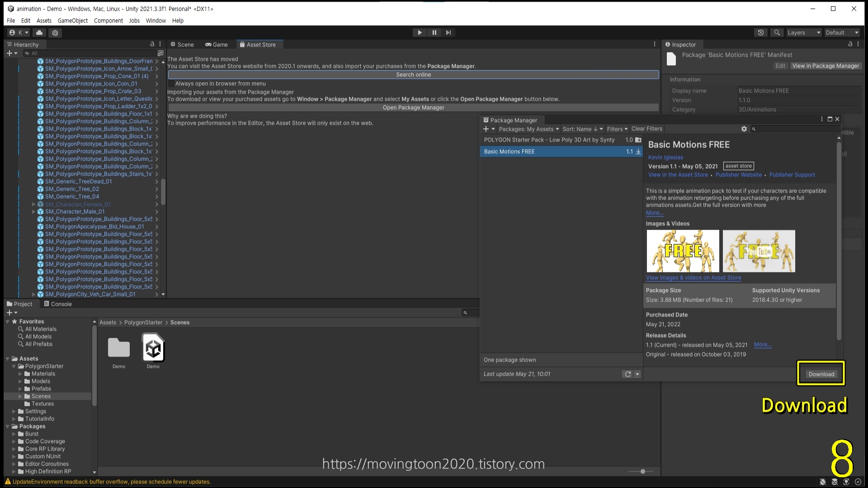Click the warning message in the status bar
Screen dimensions: 868x488
pyautogui.click(x=111, y=482)
